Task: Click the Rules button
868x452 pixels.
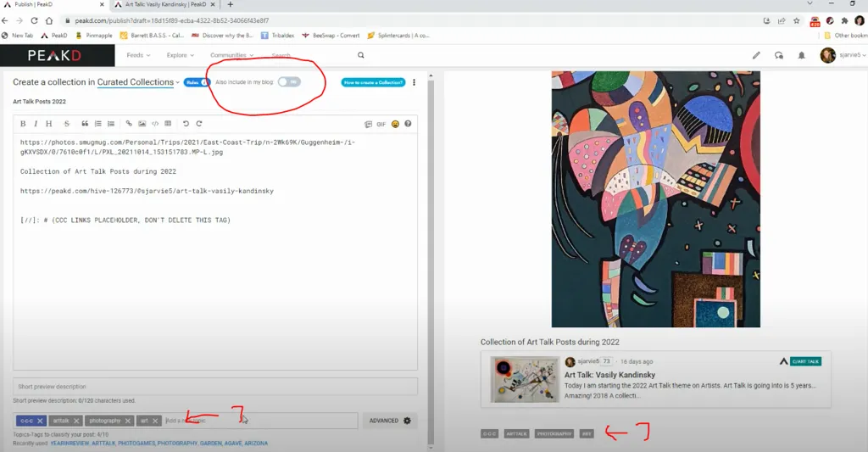Action: 197,82
